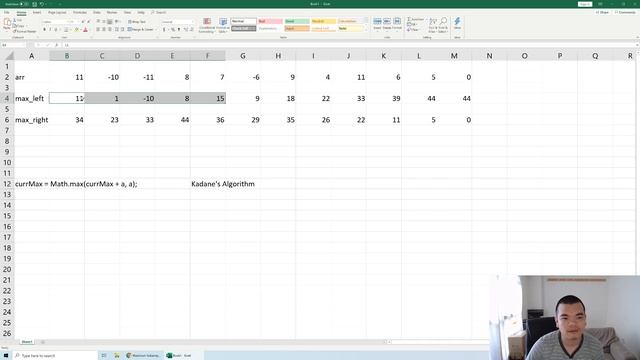Open Format as Table gallery
640x360 pixels.
223,25
